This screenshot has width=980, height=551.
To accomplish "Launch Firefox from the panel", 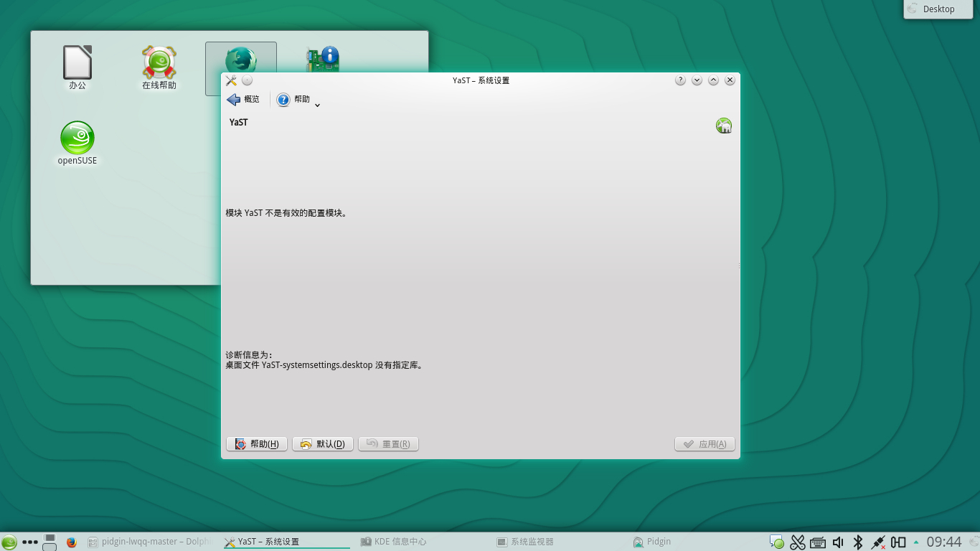I will tap(71, 542).
